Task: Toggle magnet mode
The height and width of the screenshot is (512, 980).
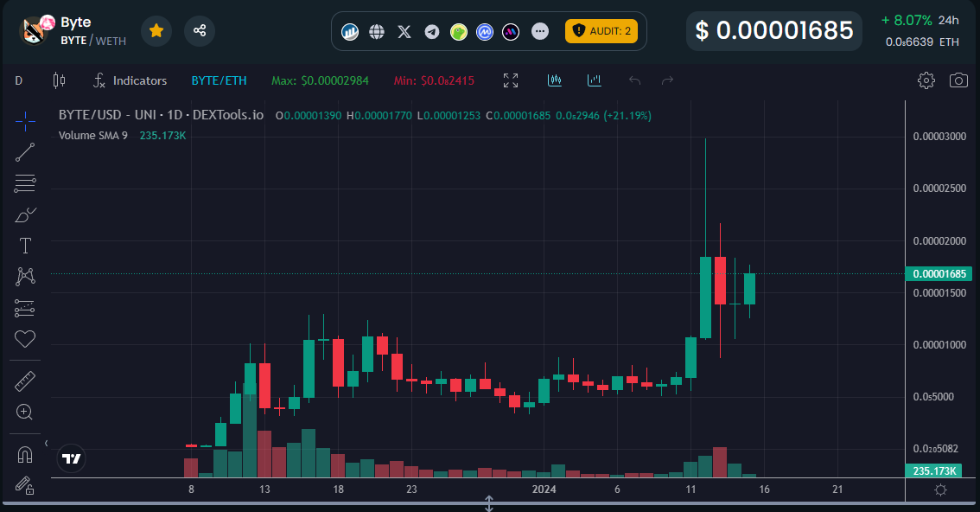Action: (25, 454)
